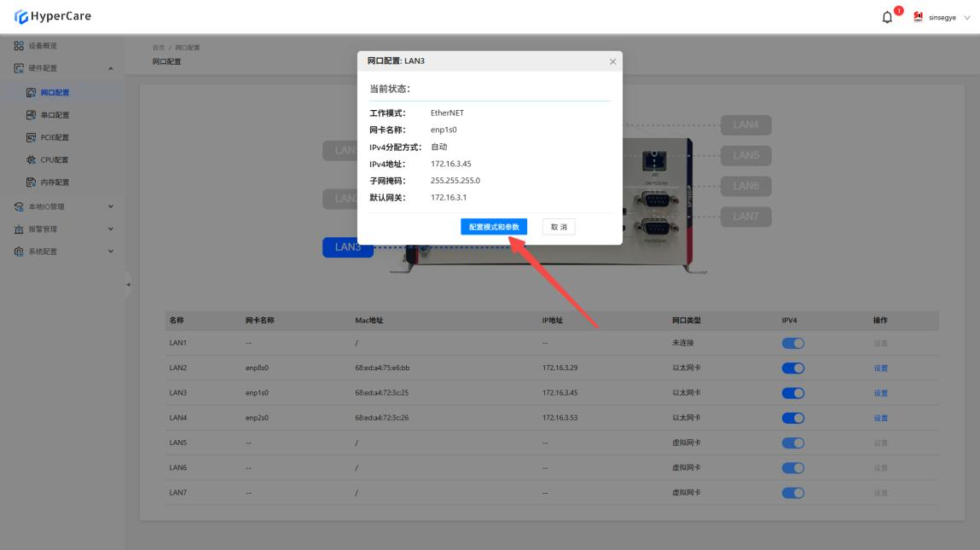Image resolution: width=980 pixels, height=550 pixels.
Task: Toggle IPV4 switch for LAN7
Action: pyautogui.click(x=792, y=493)
